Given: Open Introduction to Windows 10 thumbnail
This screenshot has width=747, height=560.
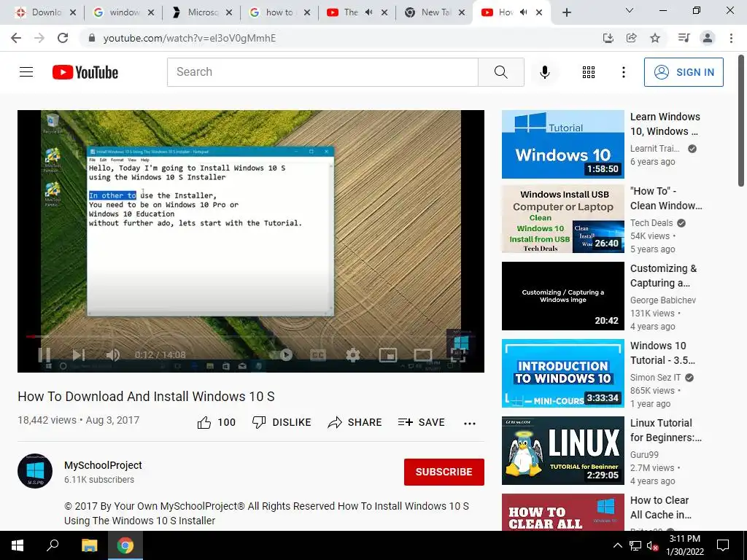Looking at the screenshot, I should pos(562,373).
